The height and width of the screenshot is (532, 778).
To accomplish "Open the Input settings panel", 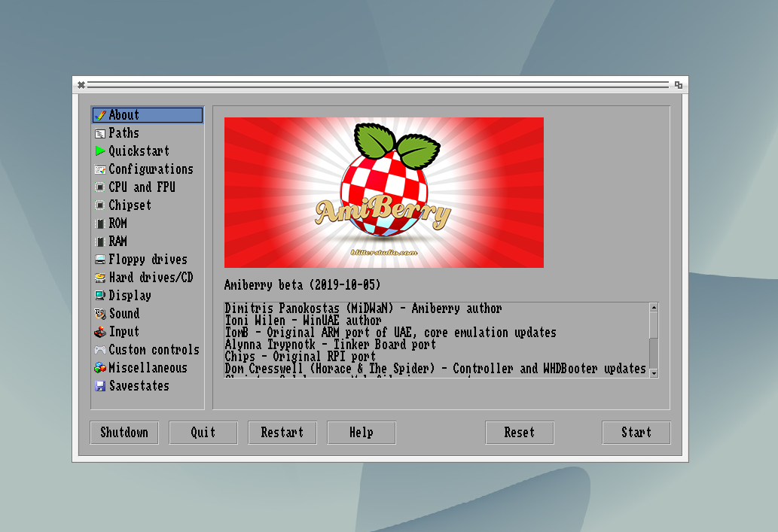I will pos(148,332).
